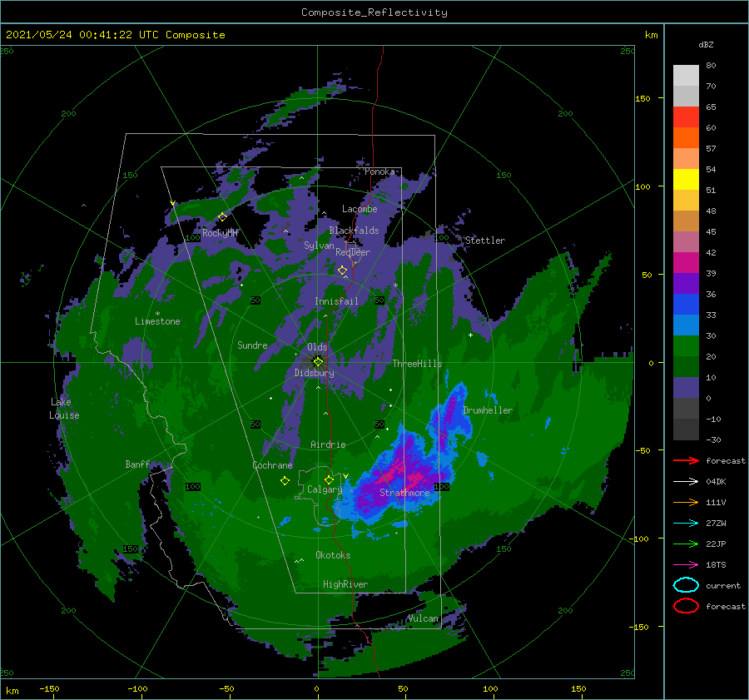Click the 'RockyMH' label
The width and height of the screenshot is (749, 700).
tap(220, 233)
